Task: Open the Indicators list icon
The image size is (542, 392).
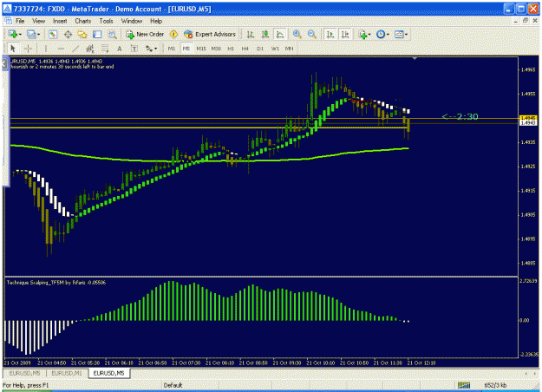Action: tap(362, 34)
